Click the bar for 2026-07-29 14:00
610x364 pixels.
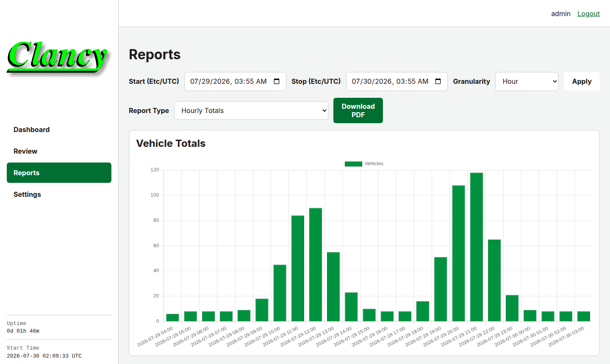coord(351,307)
